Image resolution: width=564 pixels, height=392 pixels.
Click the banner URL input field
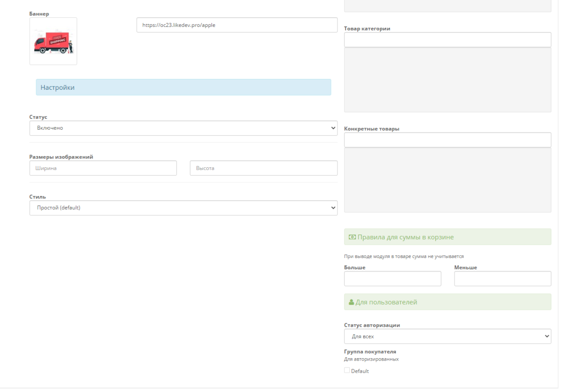[x=237, y=25]
